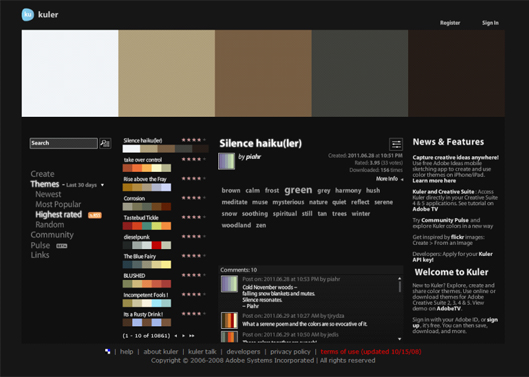Show Most Popular themes
529x377 pixels.
pyautogui.click(x=58, y=205)
